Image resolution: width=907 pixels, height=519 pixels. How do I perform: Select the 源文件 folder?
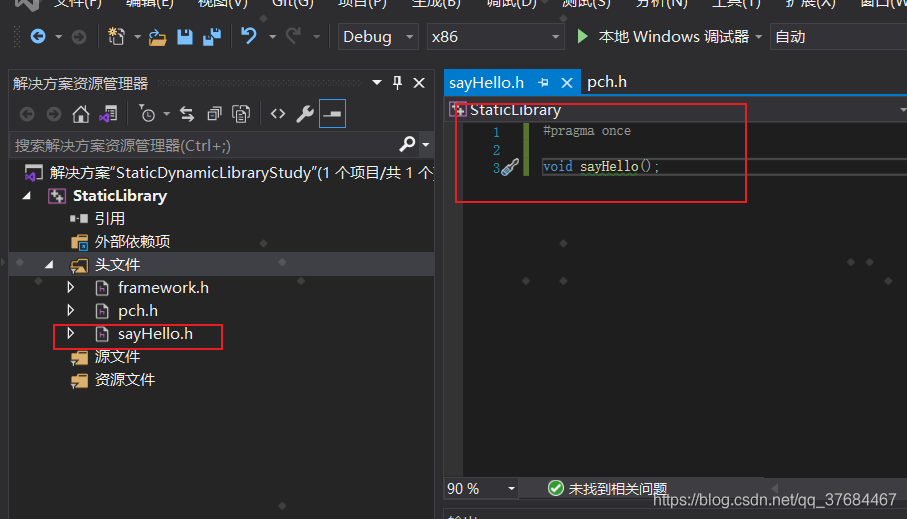(117, 357)
